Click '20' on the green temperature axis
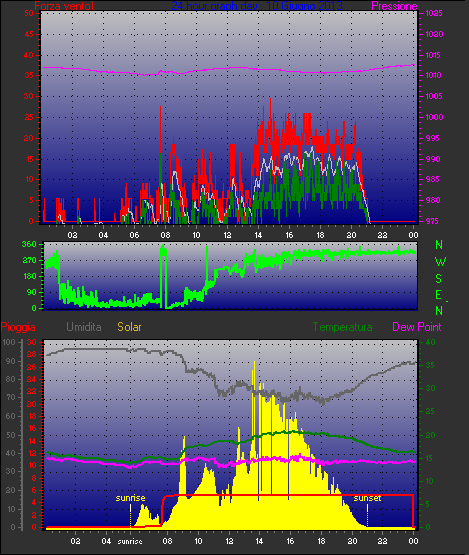Viewport: 469px width, 555px height. pos(430,435)
